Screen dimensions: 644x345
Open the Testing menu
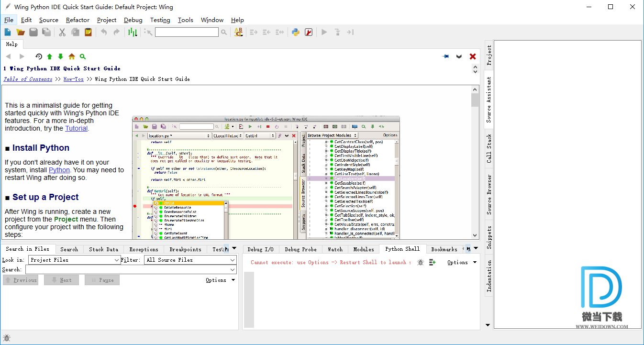click(x=160, y=20)
